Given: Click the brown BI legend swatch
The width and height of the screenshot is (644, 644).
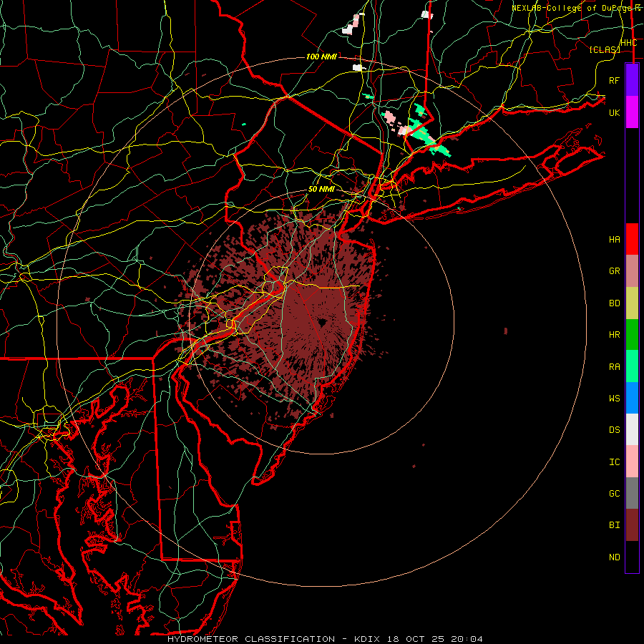Looking at the screenshot, I should pos(632,525).
